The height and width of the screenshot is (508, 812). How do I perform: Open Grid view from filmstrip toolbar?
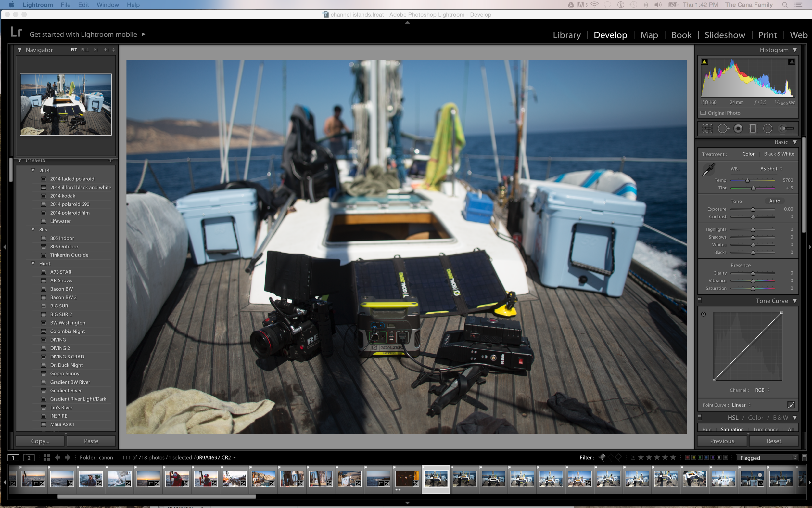47,457
